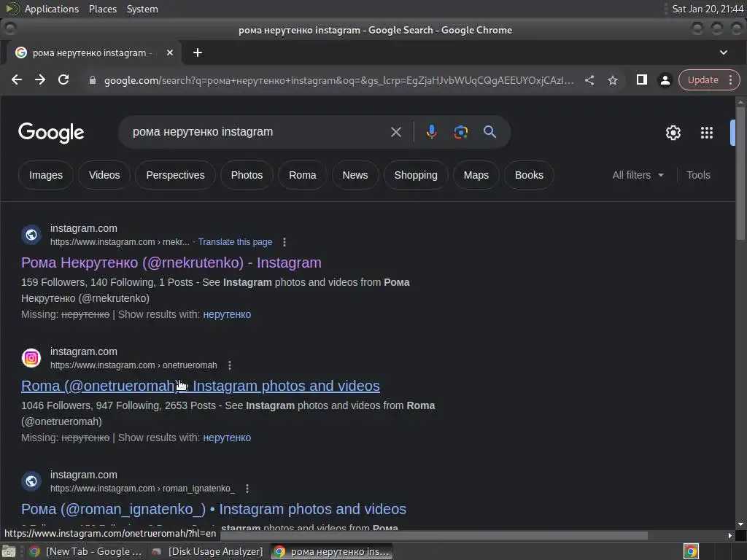This screenshot has height=560, width=747.
Task: Open the Google apps grid
Action: (x=706, y=133)
